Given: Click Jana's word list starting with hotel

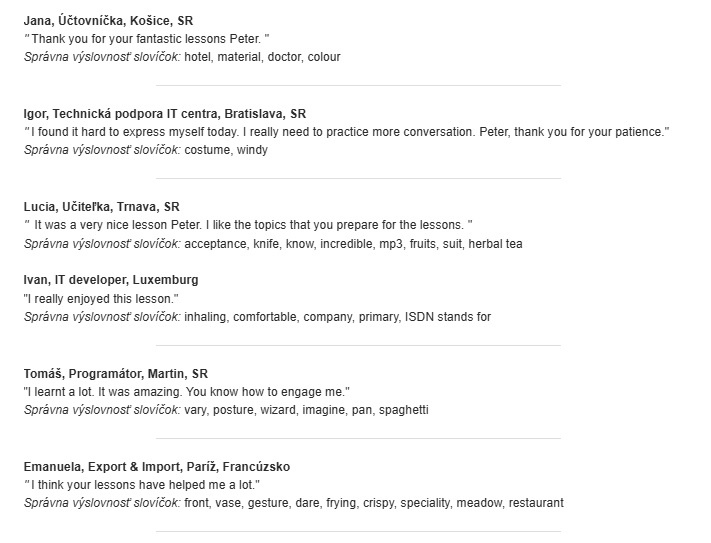Looking at the screenshot, I should point(262,57).
